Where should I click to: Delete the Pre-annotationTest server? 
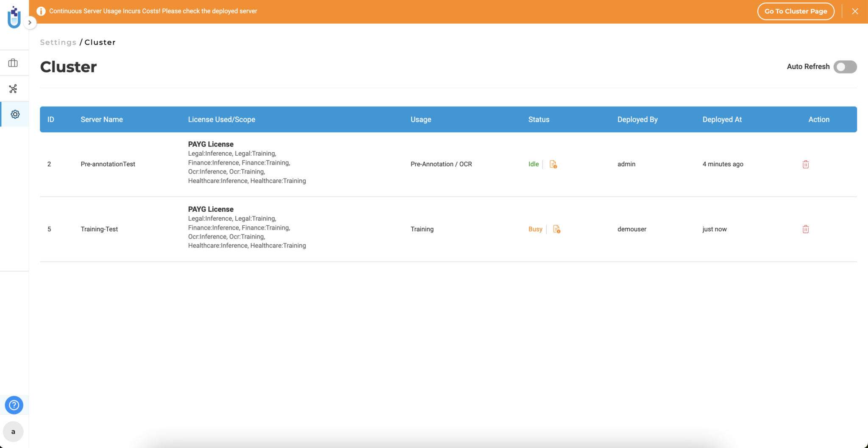[x=805, y=164]
